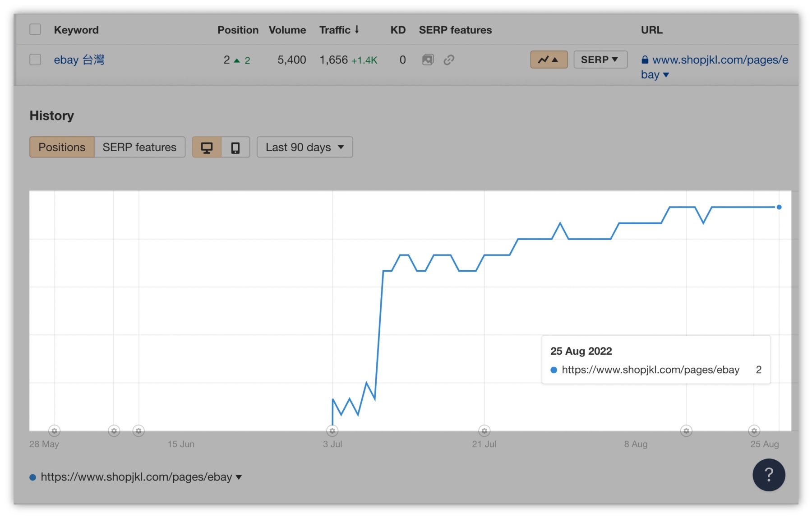
Task: Switch to SERP features tab
Action: tap(139, 148)
